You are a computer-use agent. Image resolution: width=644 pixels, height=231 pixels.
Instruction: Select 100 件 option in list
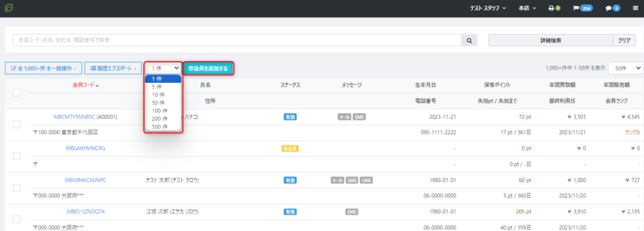tap(163, 110)
